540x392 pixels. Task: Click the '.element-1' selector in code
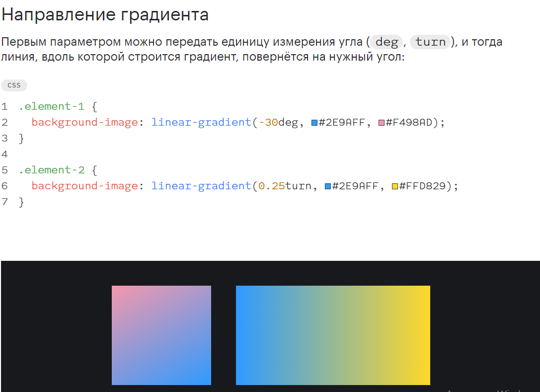[51, 106]
